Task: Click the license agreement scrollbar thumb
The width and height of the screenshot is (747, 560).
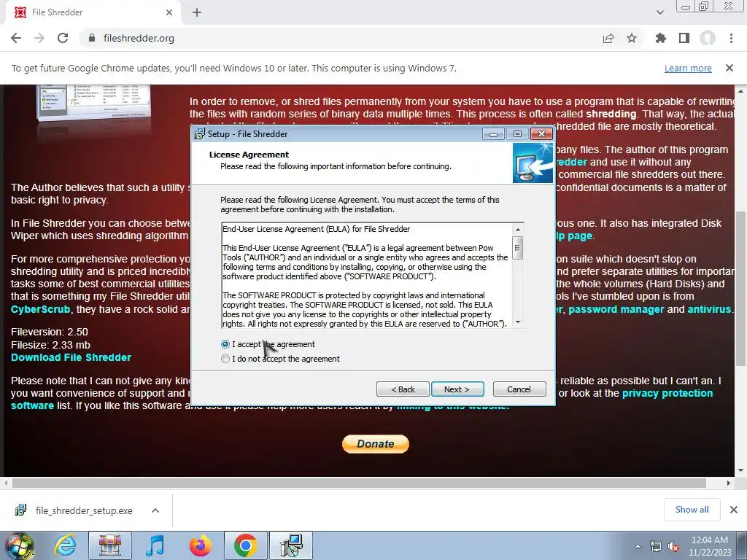Action: (518, 248)
